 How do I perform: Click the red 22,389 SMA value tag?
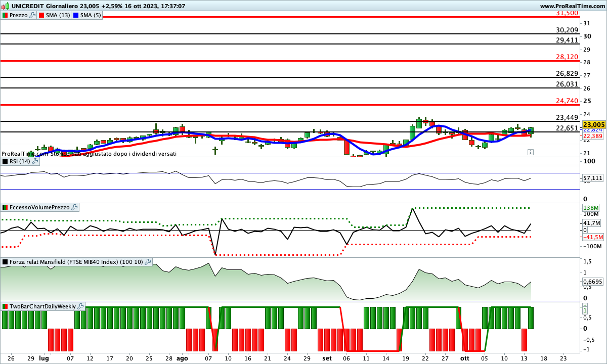(x=592, y=136)
